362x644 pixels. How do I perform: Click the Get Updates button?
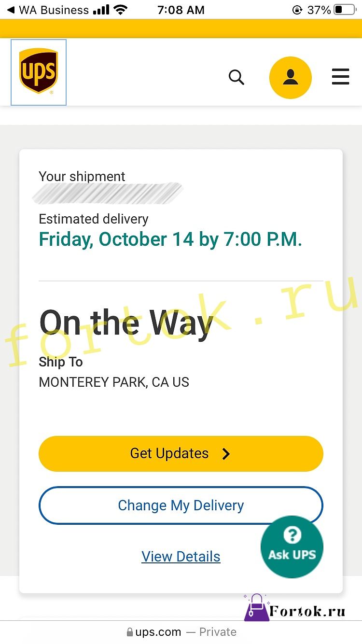(181, 454)
